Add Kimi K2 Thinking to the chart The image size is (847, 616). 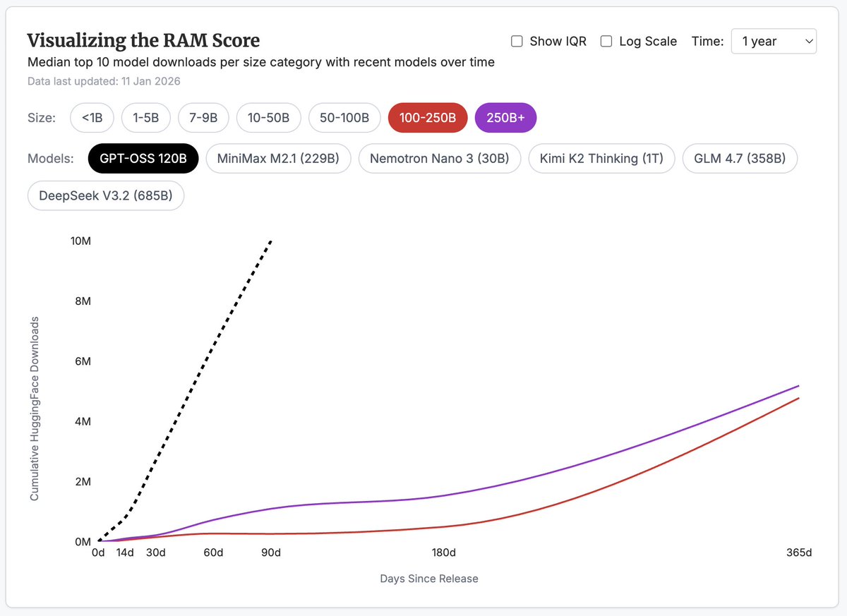[x=601, y=159]
